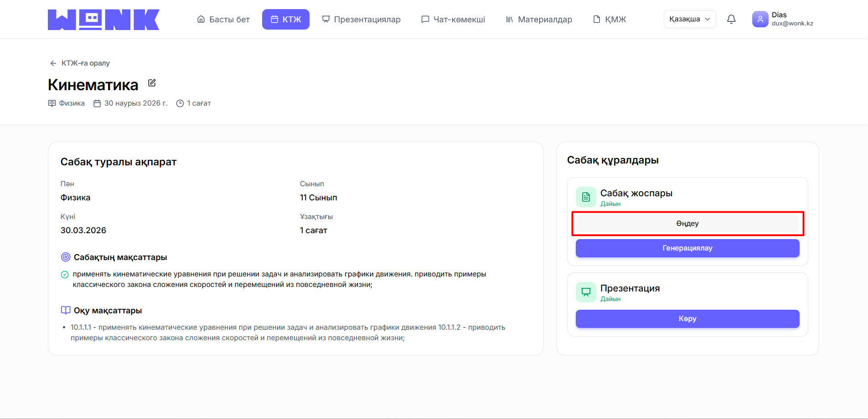The height and width of the screenshot is (419, 868).
Task: Open the ҚМЖ navigation item
Action: tap(610, 20)
